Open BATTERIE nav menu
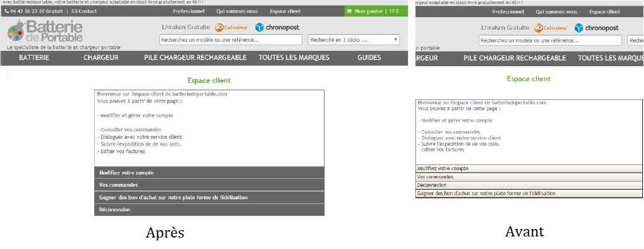This screenshot has width=644, height=249. 34,58
